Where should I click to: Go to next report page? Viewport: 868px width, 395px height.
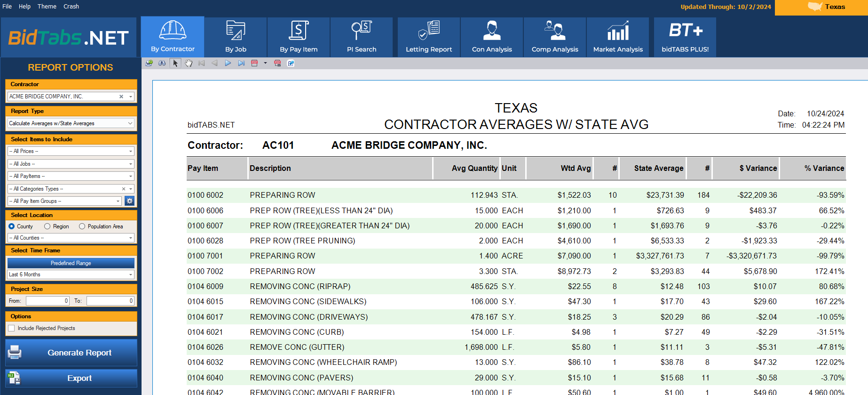[228, 63]
